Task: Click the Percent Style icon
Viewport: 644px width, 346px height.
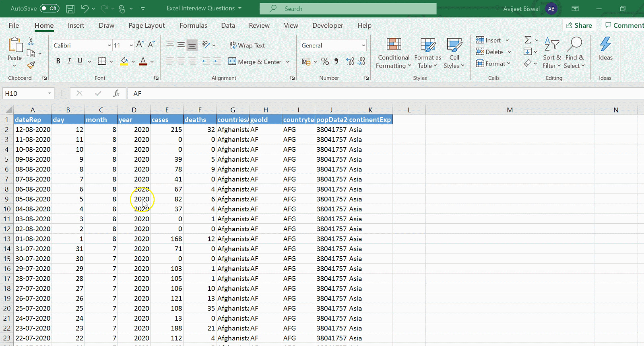Action: coord(325,62)
